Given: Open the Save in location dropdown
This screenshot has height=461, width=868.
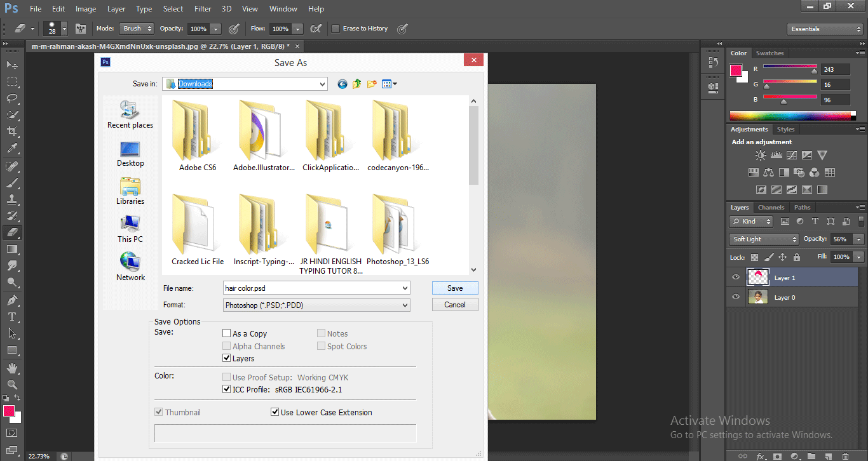Looking at the screenshot, I should coord(323,83).
